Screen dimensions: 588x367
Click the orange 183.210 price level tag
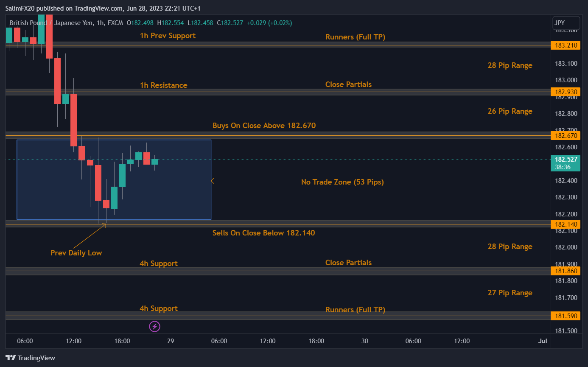[x=566, y=45]
